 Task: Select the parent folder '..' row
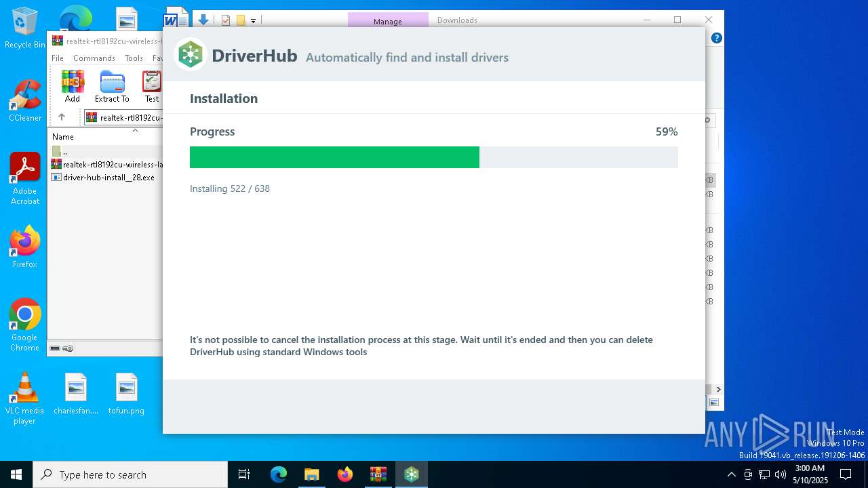coord(106,152)
